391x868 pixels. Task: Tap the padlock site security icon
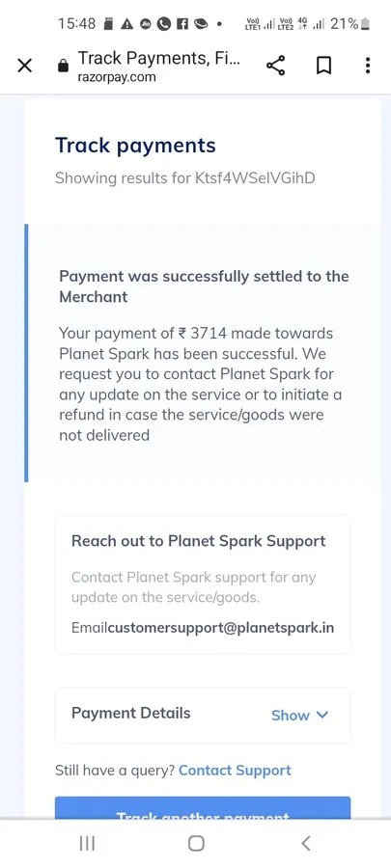(x=63, y=66)
